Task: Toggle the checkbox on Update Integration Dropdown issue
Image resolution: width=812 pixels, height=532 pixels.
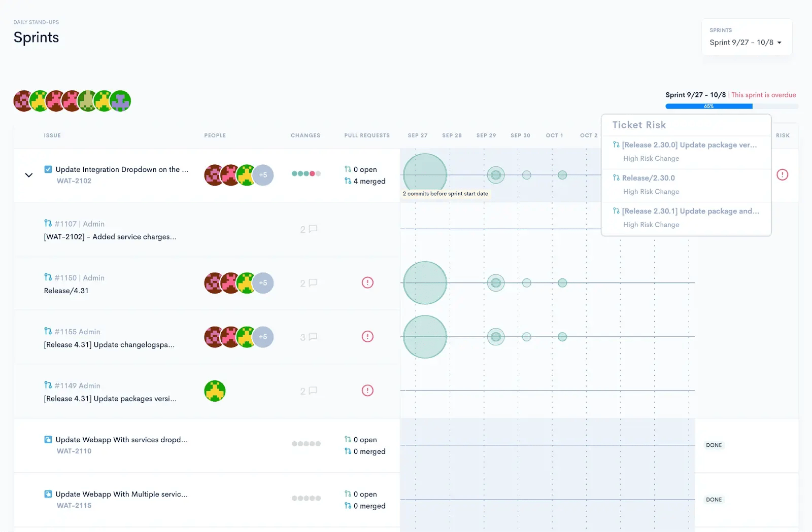Action: (x=49, y=169)
